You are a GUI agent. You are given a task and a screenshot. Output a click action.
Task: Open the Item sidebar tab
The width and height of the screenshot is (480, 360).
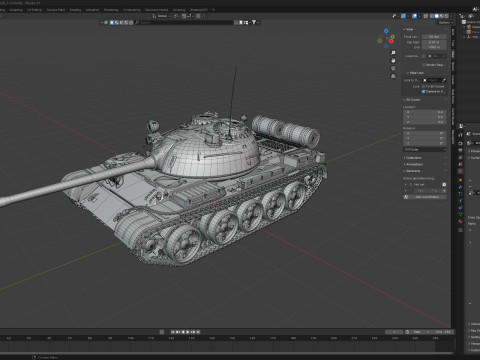pos(453,32)
